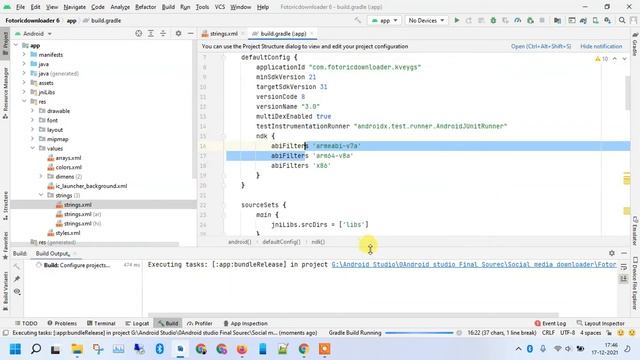The image size is (640, 360).
Task: Click Attach Debugger to Android Process icon
Action: pos(530,20)
